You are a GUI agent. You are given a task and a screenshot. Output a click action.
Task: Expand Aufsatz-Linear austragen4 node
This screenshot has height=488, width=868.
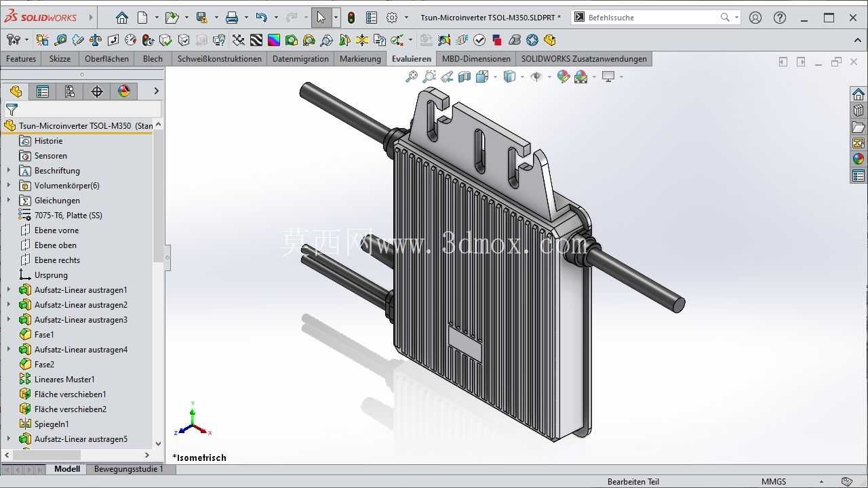click(9, 350)
